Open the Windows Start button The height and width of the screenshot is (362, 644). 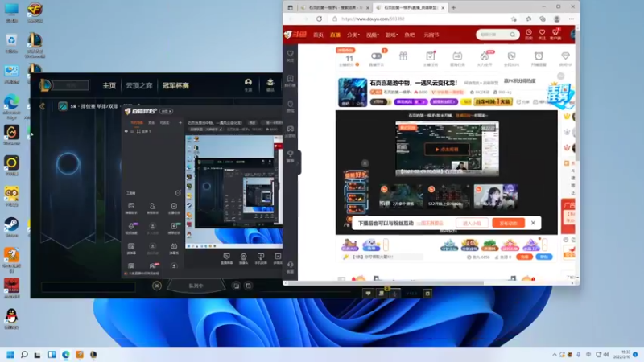pyautogui.click(x=10, y=354)
